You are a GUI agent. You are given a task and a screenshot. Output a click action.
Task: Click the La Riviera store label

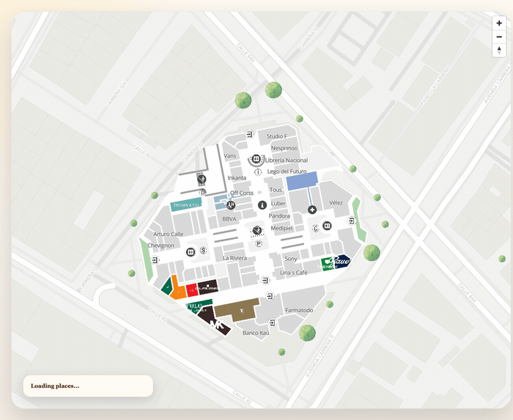tap(235, 258)
